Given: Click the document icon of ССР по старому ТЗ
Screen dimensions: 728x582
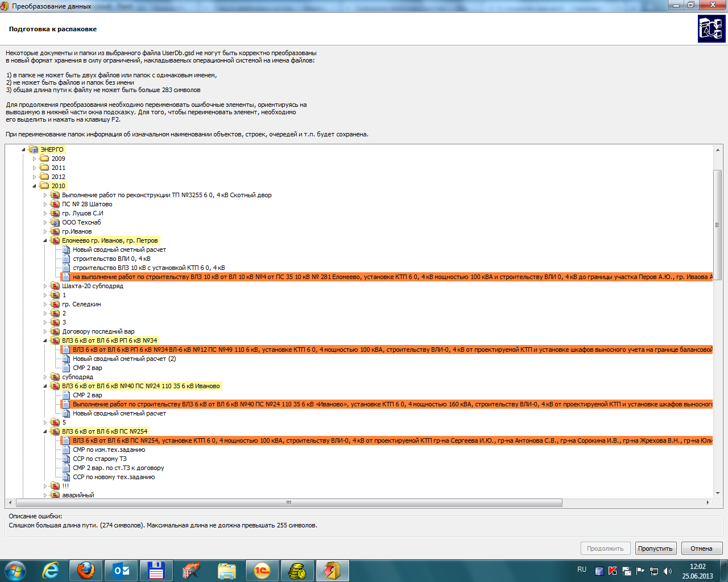Looking at the screenshot, I should pos(66,459).
